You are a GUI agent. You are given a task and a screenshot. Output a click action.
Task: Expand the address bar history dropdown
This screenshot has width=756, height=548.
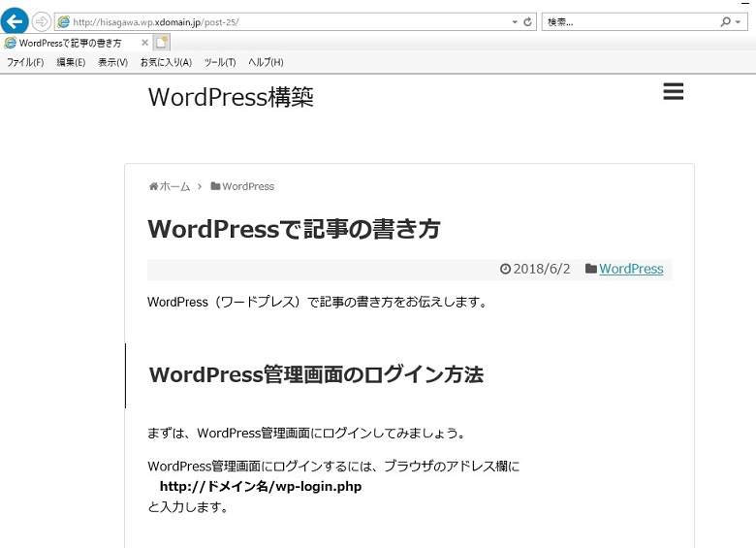pos(514,21)
